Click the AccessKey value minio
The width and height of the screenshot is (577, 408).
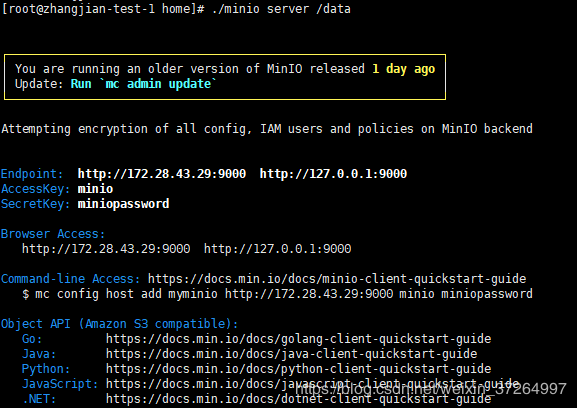pos(95,189)
